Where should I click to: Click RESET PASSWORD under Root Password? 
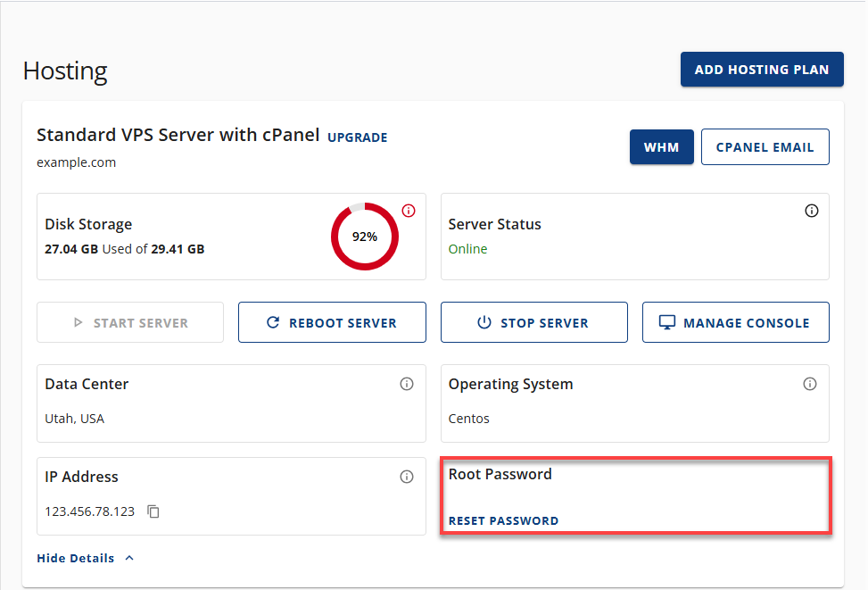(x=503, y=520)
